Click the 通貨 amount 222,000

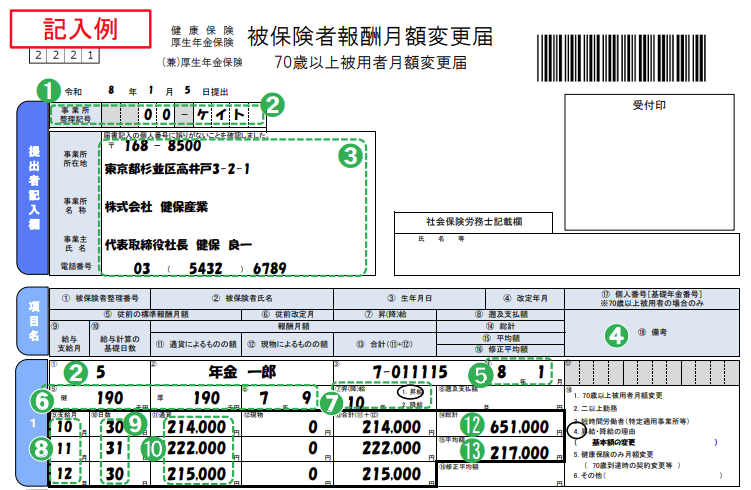click(x=196, y=449)
